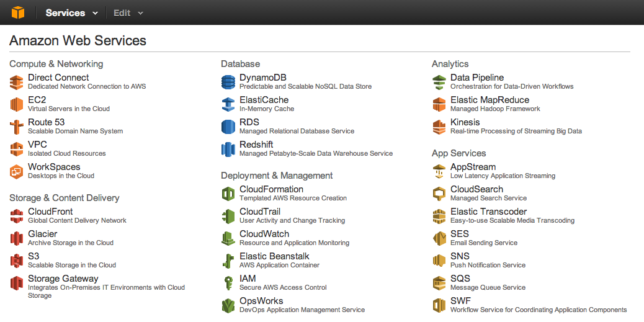Open the SES link
The width and height of the screenshot is (644, 322).
coord(460,234)
